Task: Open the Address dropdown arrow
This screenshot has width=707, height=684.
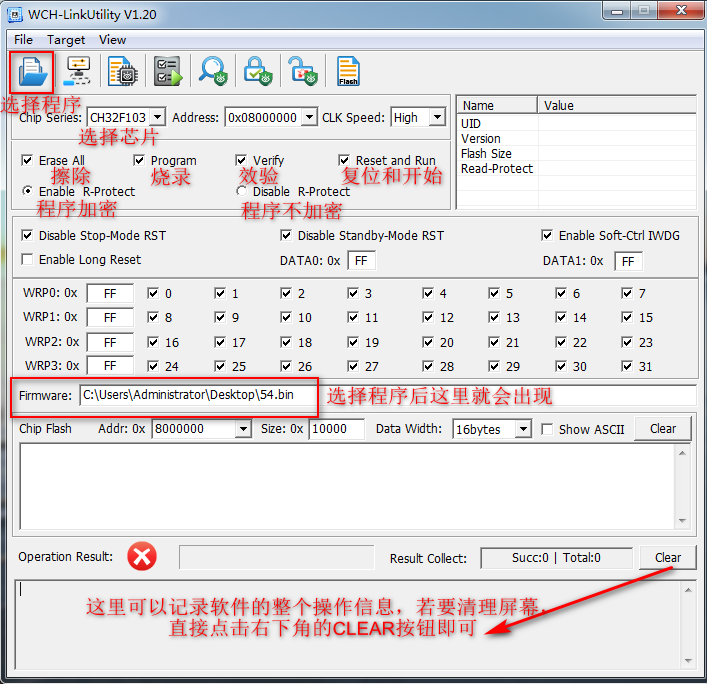Action: tap(309, 117)
